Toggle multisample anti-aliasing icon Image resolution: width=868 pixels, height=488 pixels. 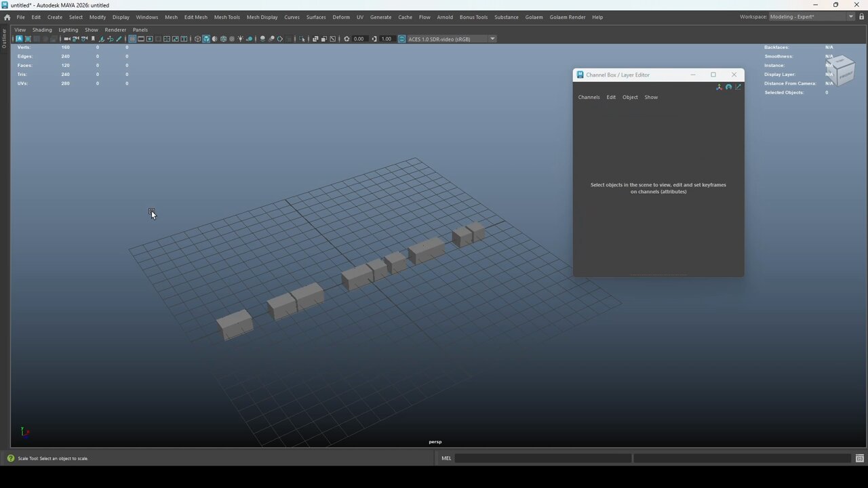280,39
